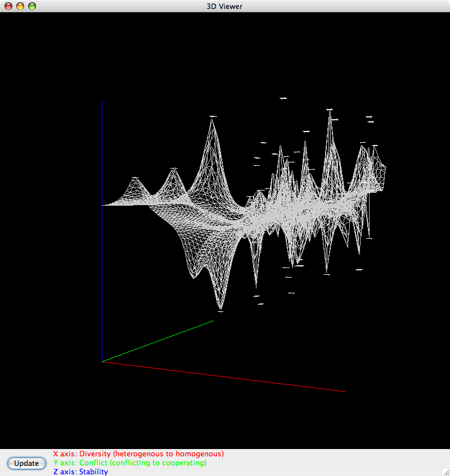Click the leftmost small mesh peak

click(135, 179)
